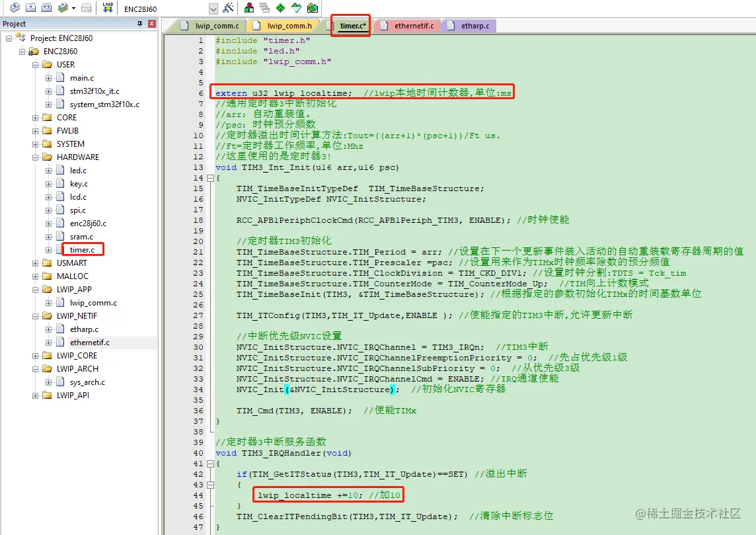Screen dimensions: 756x535
Task: Select ethernetif.c in the project tree
Action: 90,343
